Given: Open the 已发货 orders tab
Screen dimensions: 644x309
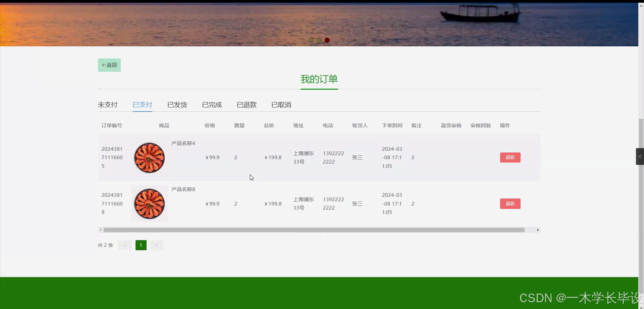Looking at the screenshot, I should click(x=177, y=104).
